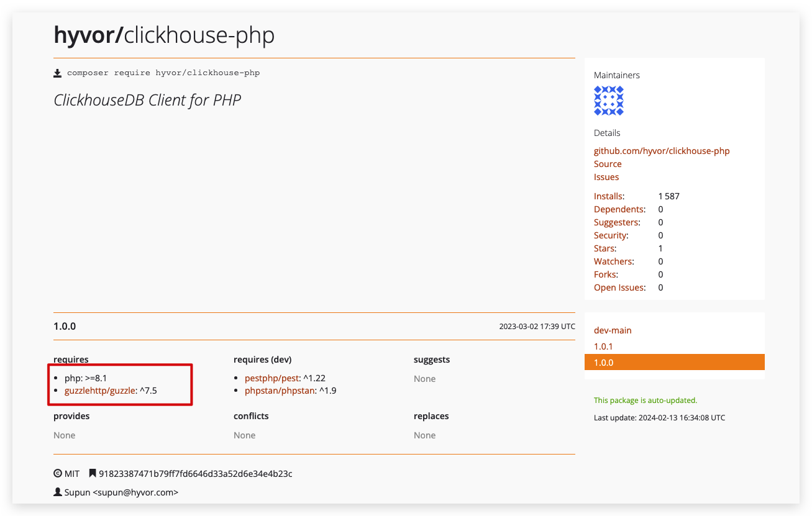Image resolution: width=812 pixels, height=516 pixels.
Task: Click the installs count 1 587
Action: tap(669, 196)
